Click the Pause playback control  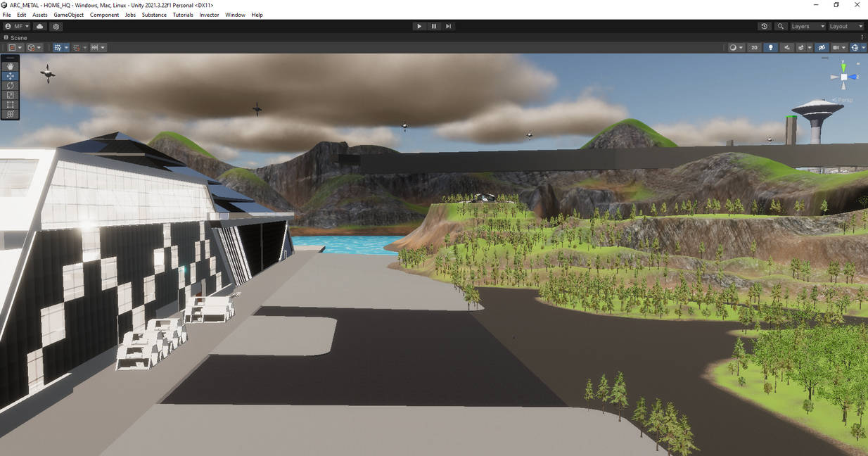pyautogui.click(x=433, y=26)
